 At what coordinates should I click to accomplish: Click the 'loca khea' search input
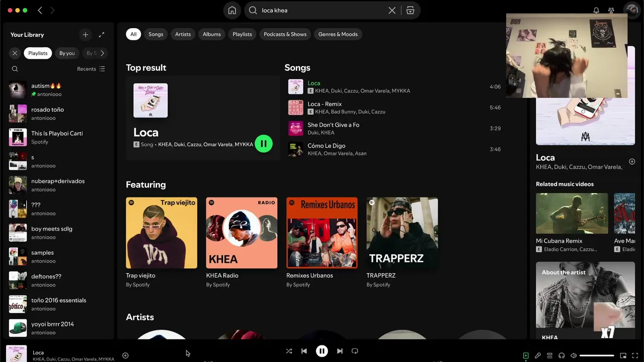pyautogui.click(x=322, y=11)
